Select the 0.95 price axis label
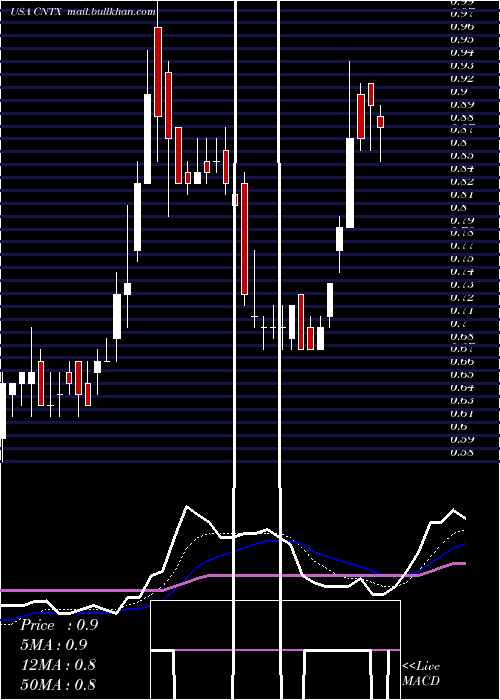This screenshot has width=500, height=700. pos(461,39)
